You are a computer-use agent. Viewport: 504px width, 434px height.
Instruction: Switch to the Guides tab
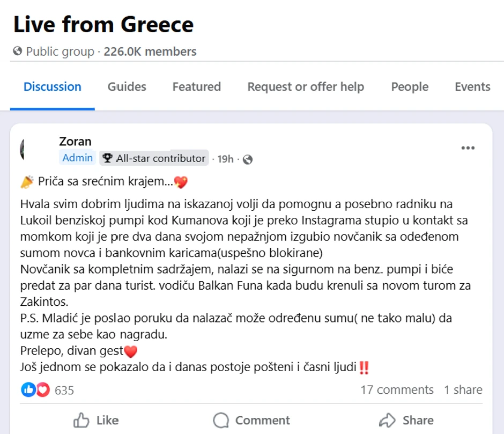127,86
